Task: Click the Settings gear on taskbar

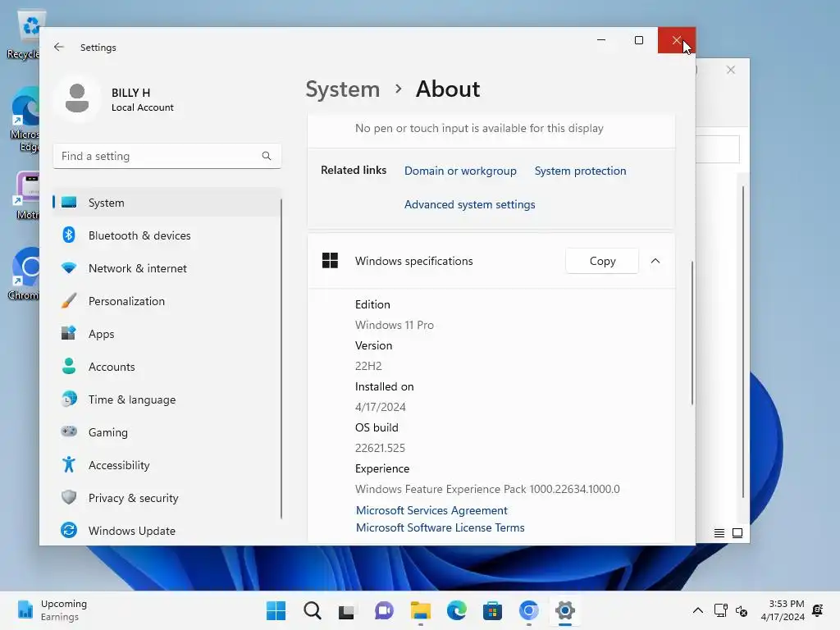Action: click(564, 610)
